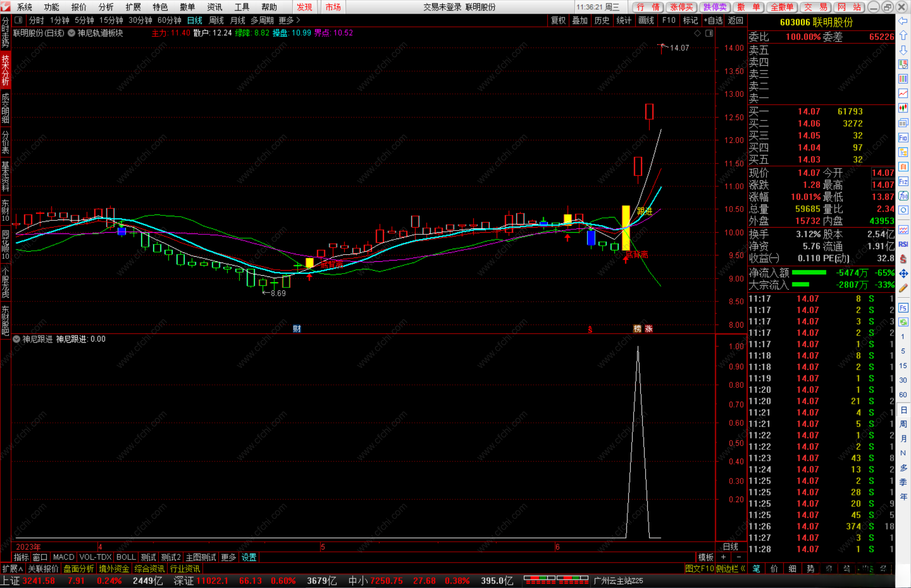The image size is (911, 588).
Task: Click the plus zoom button beside 模板
Action: pyautogui.click(x=723, y=557)
